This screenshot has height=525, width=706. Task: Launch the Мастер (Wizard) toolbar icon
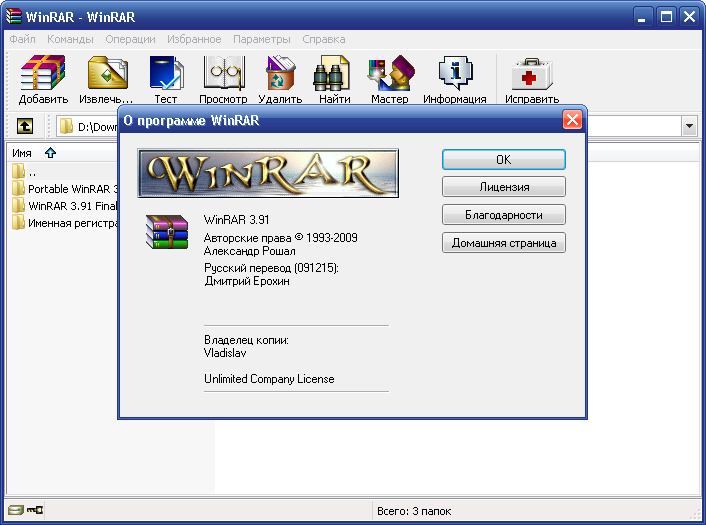tap(389, 79)
